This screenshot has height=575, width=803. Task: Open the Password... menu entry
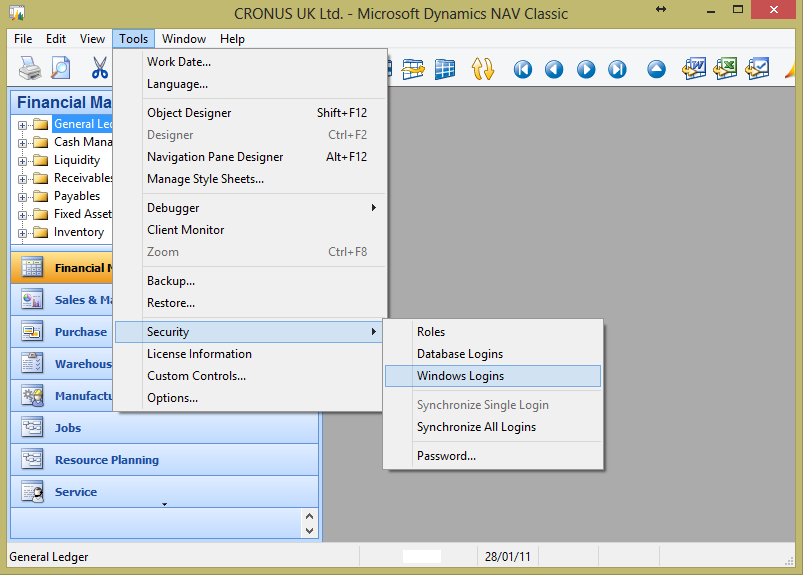493,456
